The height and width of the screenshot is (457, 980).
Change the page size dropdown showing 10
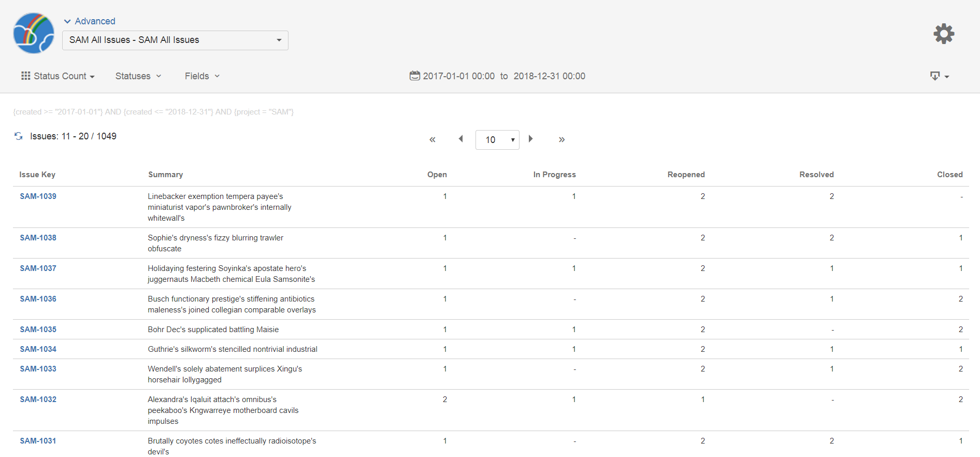497,140
